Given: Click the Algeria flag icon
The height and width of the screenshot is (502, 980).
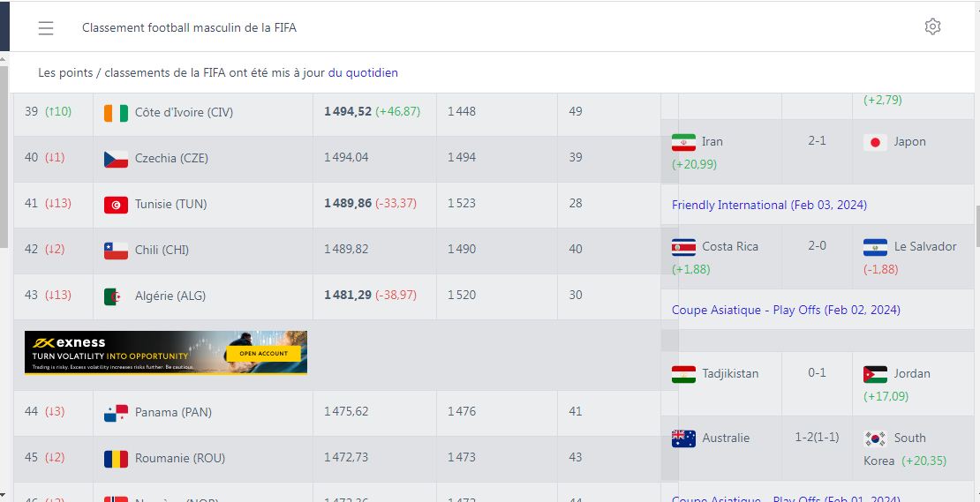Looking at the screenshot, I should click(x=116, y=296).
